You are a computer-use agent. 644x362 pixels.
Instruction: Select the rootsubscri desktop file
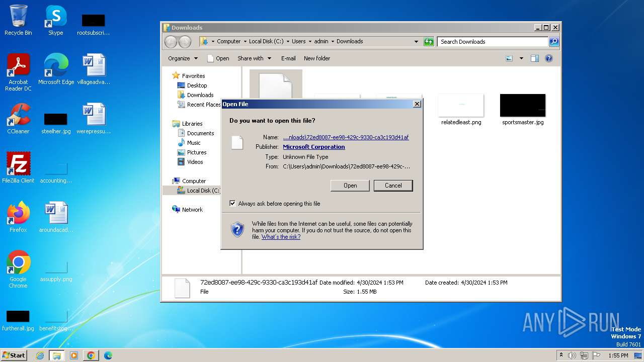94,24
